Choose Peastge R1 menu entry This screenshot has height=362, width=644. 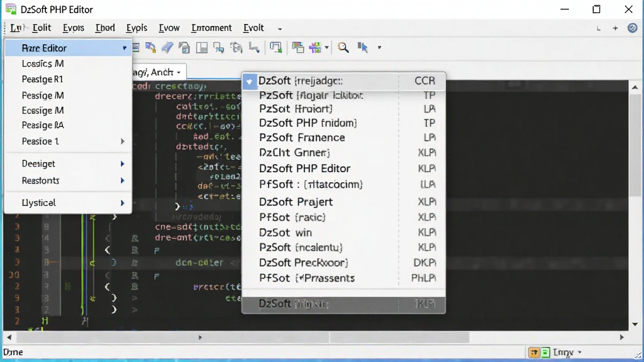68,79
